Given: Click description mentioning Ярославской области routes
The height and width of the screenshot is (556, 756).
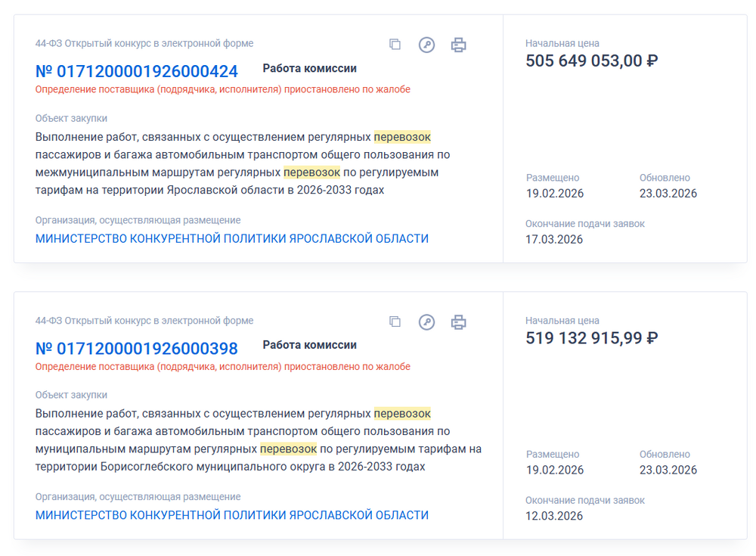Looking at the screenshot, I should click(x=242, y=163).
